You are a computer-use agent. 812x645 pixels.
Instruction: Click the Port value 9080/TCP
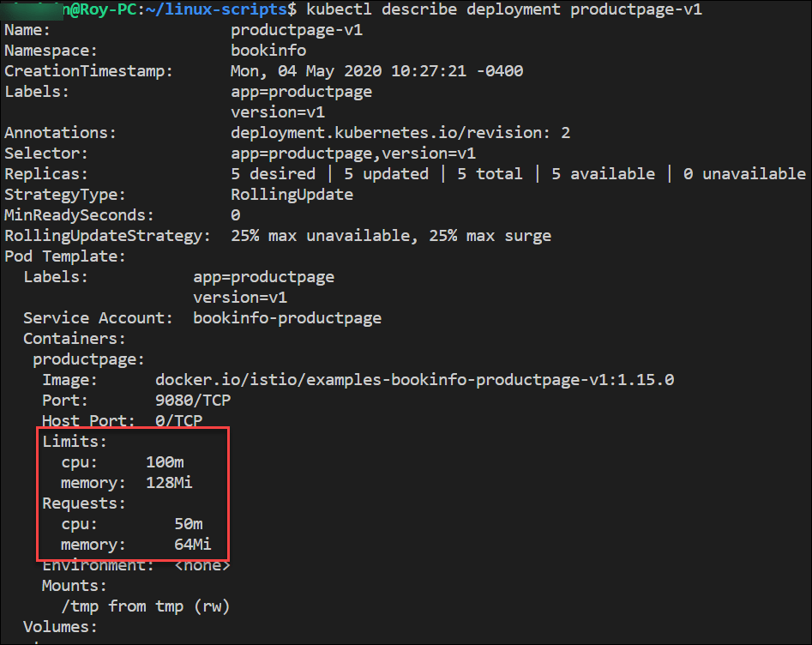193,401
